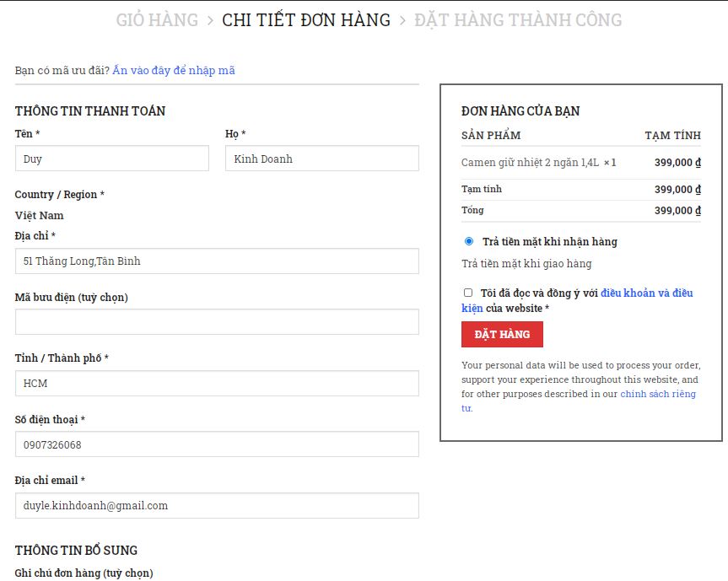Screen dimensions: 728x581
Task: Select Trả tiền mặt khi nhận hàng radio
Action: point(469,241)
